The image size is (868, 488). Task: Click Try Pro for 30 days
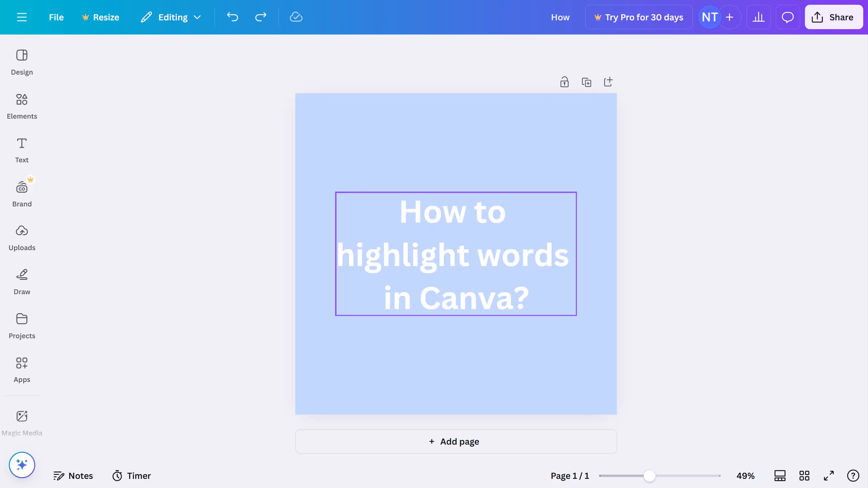[x=639, y=17]
